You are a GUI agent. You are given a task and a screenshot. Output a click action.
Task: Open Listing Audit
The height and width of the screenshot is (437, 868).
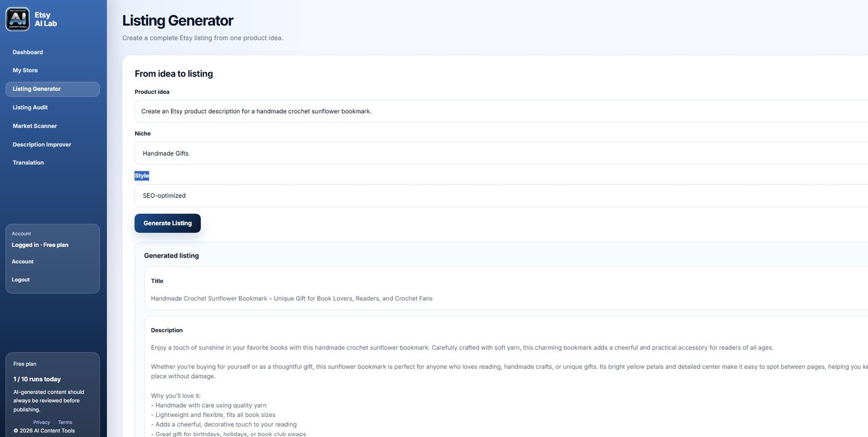[x=30, y=107]
